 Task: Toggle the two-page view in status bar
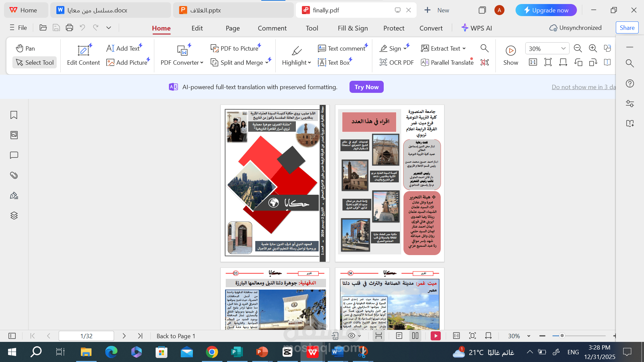tap(415, 336)
